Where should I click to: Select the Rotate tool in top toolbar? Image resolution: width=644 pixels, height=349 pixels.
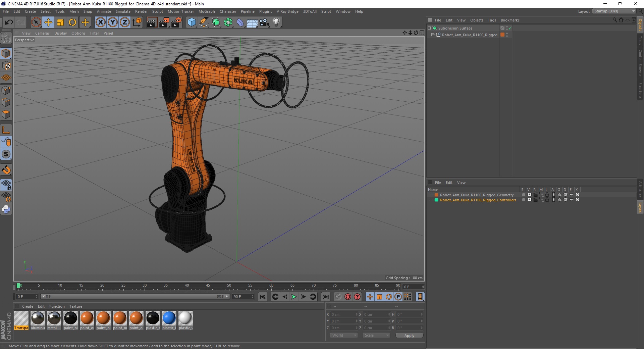pyautogui.click(x=72, y=22)
